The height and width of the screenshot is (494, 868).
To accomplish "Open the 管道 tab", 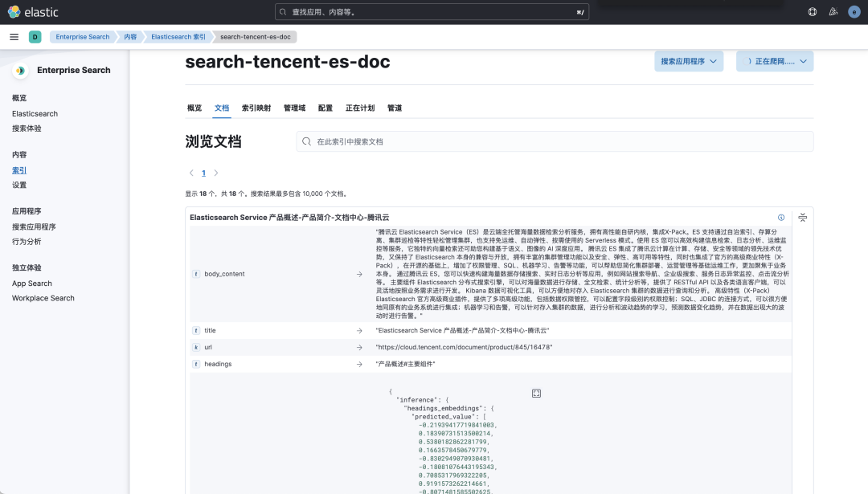I will [395, 108].
